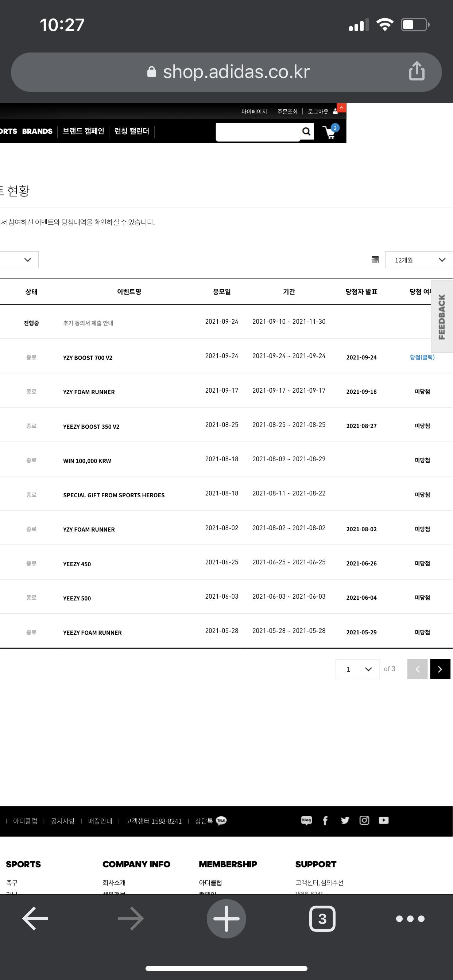Open the calendar date picker icon
Viewport: 453px width, 980px height.
[375, 260]
